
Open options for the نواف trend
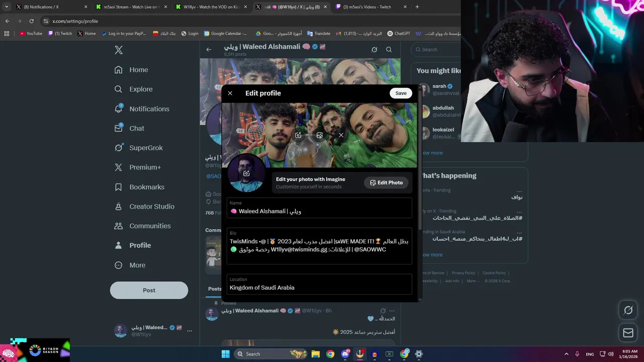tap(519, 191)
